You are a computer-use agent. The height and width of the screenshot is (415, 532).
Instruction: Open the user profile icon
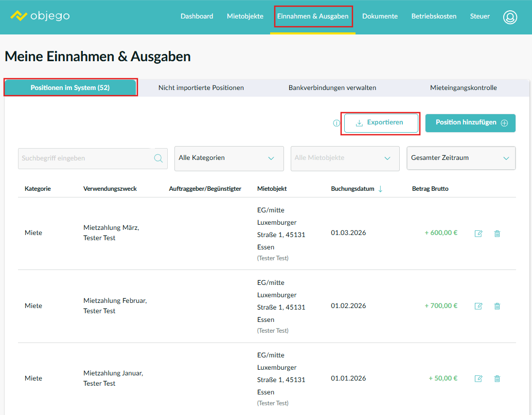(x=510, y=17)
